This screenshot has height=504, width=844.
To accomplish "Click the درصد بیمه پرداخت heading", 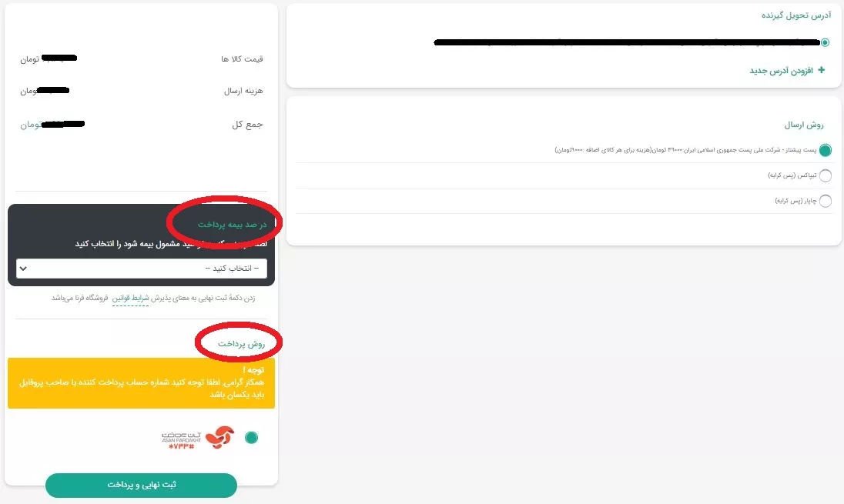I will click(232, 224).
